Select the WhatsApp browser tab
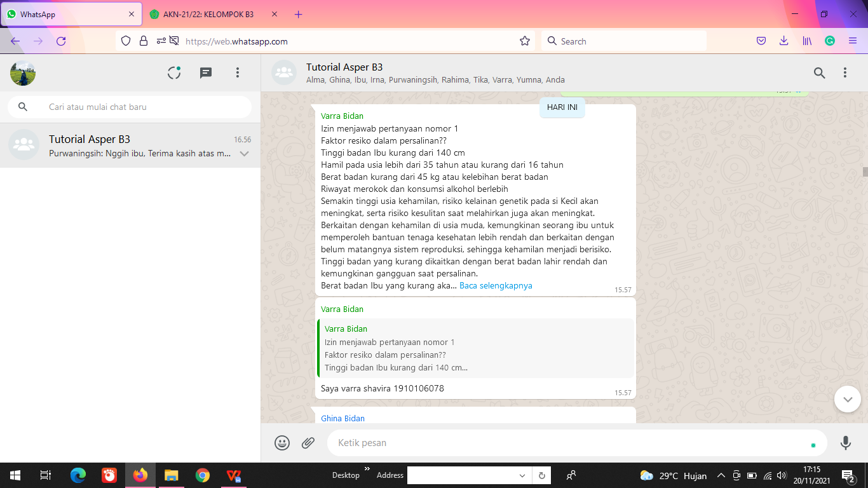Viewport: 868px width, 488px height. 70,14
